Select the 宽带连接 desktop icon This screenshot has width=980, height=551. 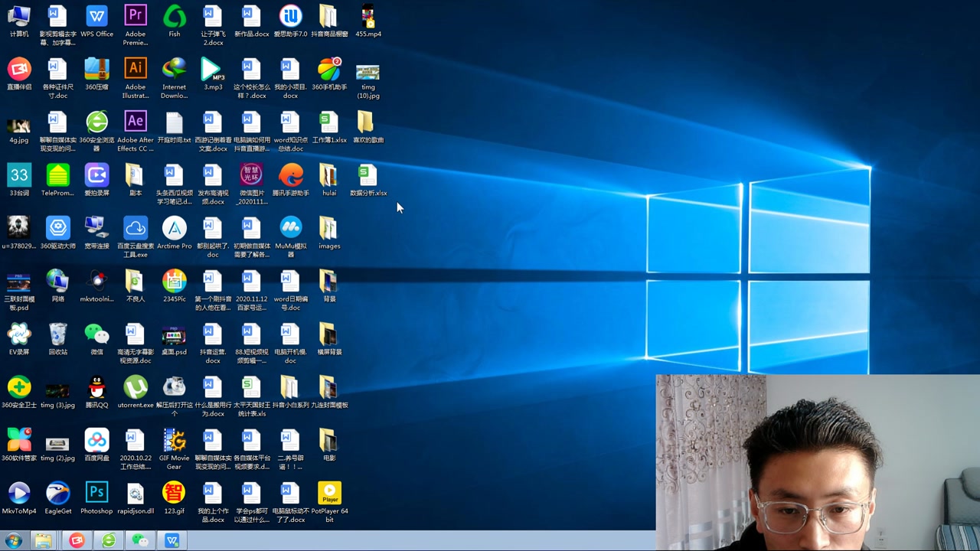pyautogui.click(x=96, y=233)
